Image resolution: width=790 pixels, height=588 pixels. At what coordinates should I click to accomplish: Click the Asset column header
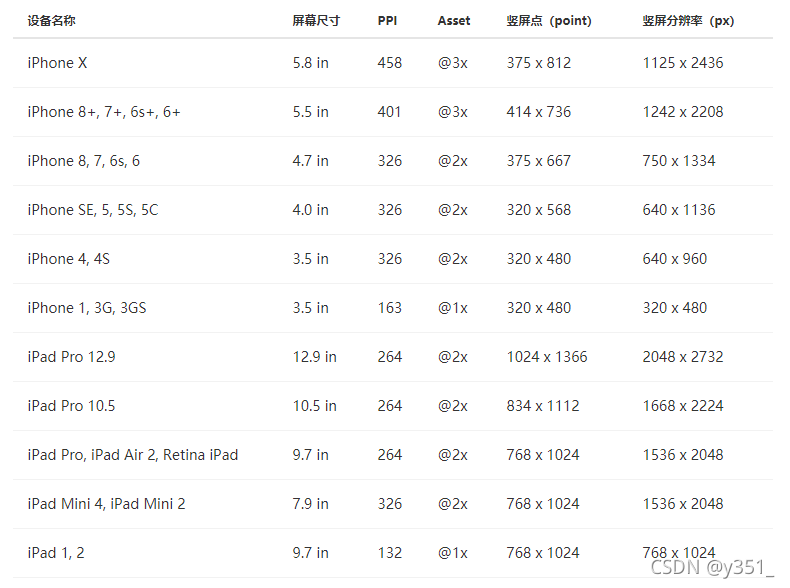click(x=453, y=21)
